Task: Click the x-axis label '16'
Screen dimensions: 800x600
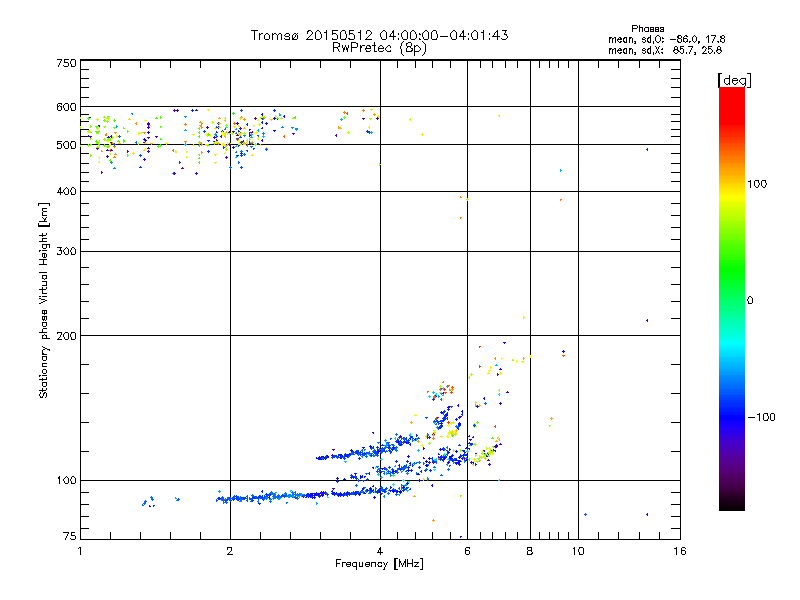Action: [x=680, y=551]
